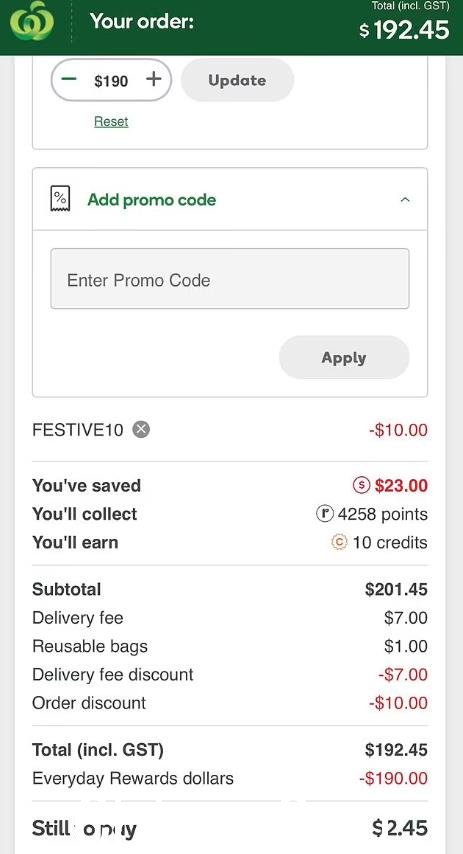This screenshot has height=854, width=463.
Task: Select the $190 rewards amount value
Action: click(x=111, y=81)
